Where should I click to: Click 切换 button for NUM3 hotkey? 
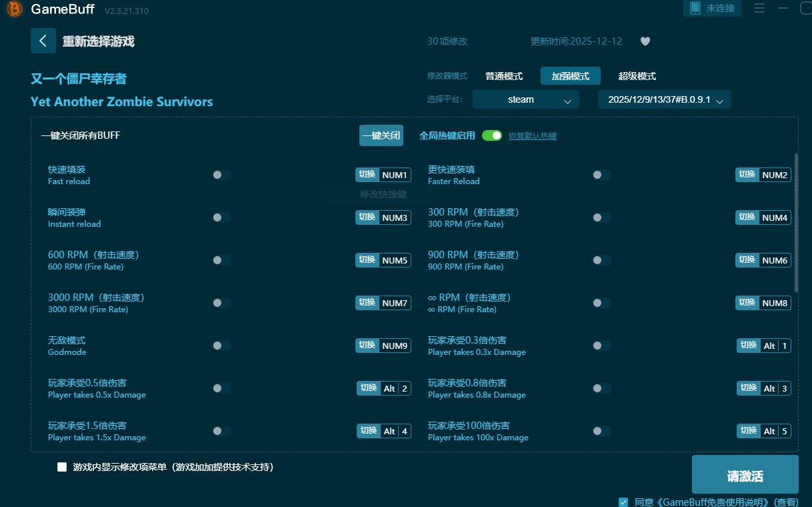[367, 217]
